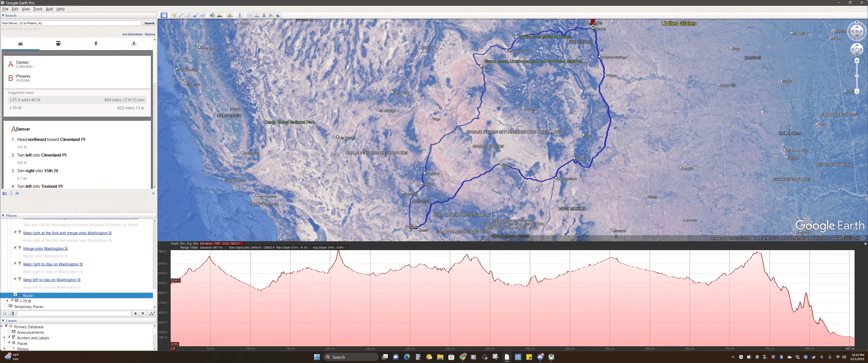Click the Get Directions link
Viewport: 868px width, 363px height.
(x=132, y=34)
